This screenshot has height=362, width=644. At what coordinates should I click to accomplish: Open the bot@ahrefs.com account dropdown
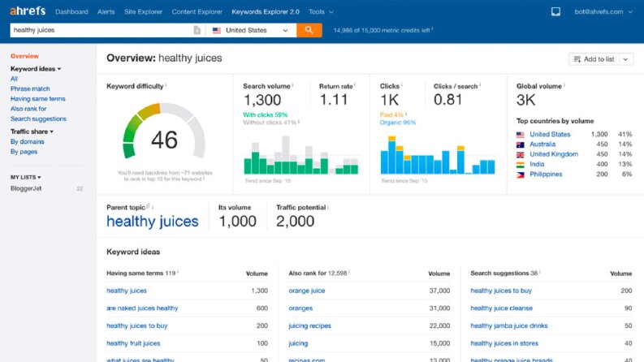pyautogui.click(x=603, y=12)
